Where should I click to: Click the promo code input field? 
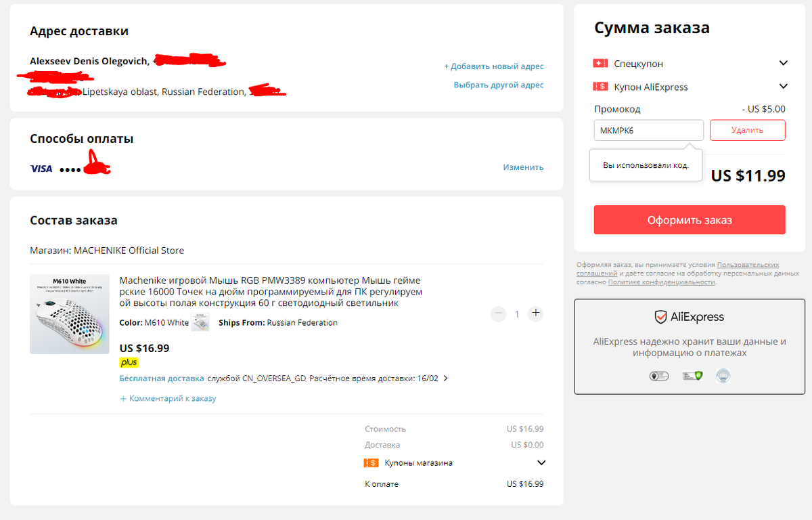(649, 130)
